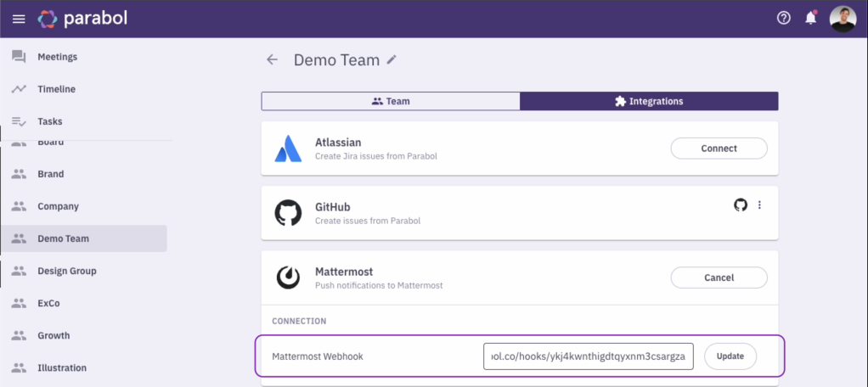Open the hamburger navigation menu

19,20
